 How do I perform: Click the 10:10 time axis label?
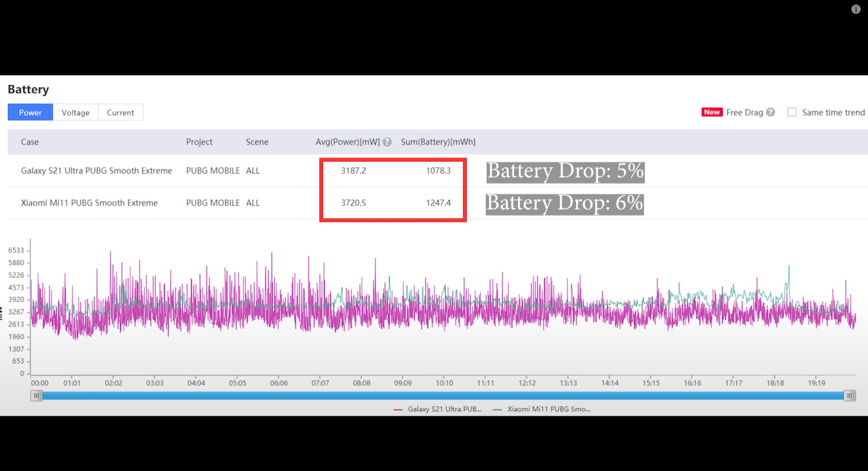pos(444,383)
